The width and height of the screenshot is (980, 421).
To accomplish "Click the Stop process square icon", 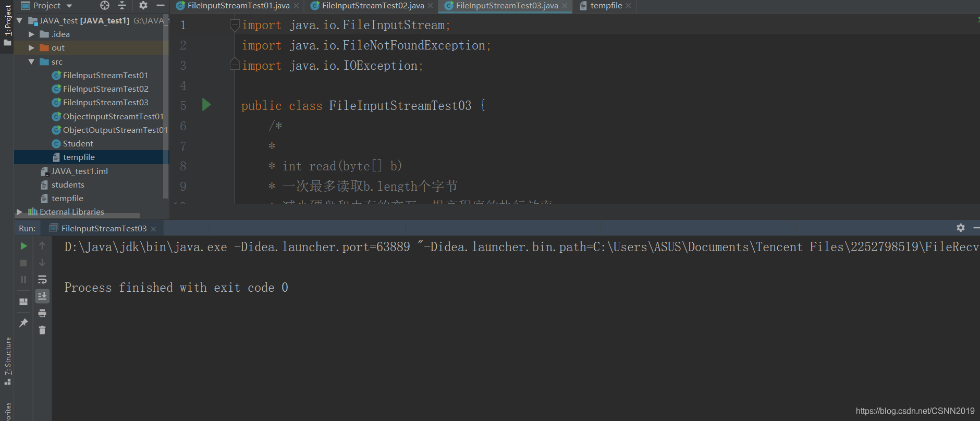I will [x=23, y=263].
